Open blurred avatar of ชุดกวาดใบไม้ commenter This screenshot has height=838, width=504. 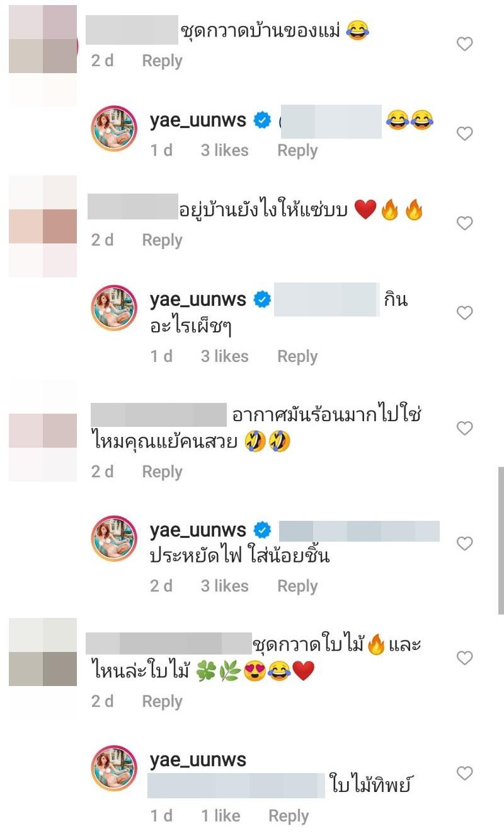[x=43, y=651]
